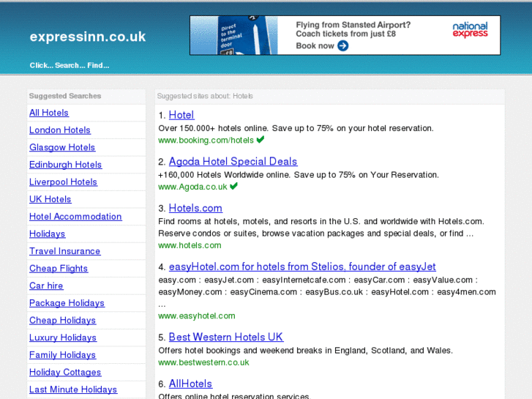Viewport: 532px width, 399px height.
Task: Open Travel Insurance suggested search
Action: (65, 251)
